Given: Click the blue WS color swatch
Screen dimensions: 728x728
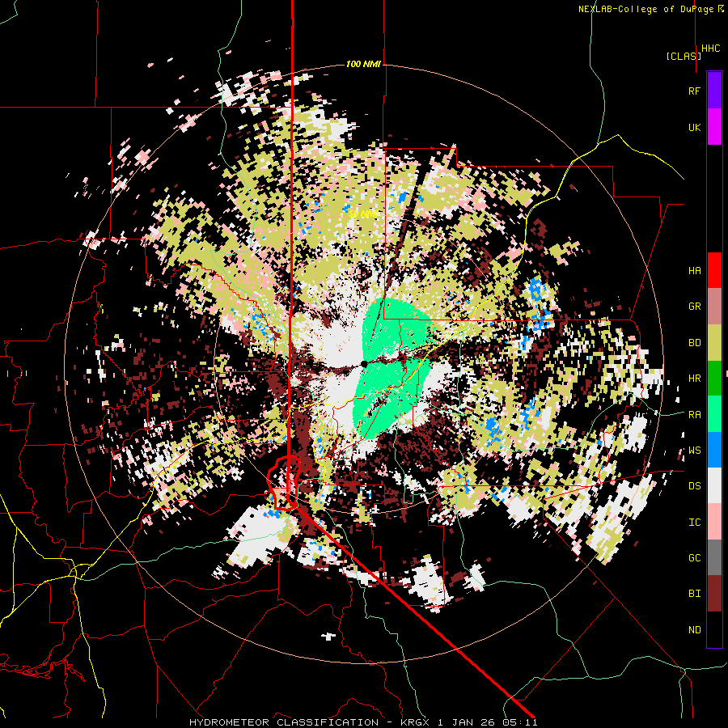Looking at the screenshot, I should click(x=714, y=450).
